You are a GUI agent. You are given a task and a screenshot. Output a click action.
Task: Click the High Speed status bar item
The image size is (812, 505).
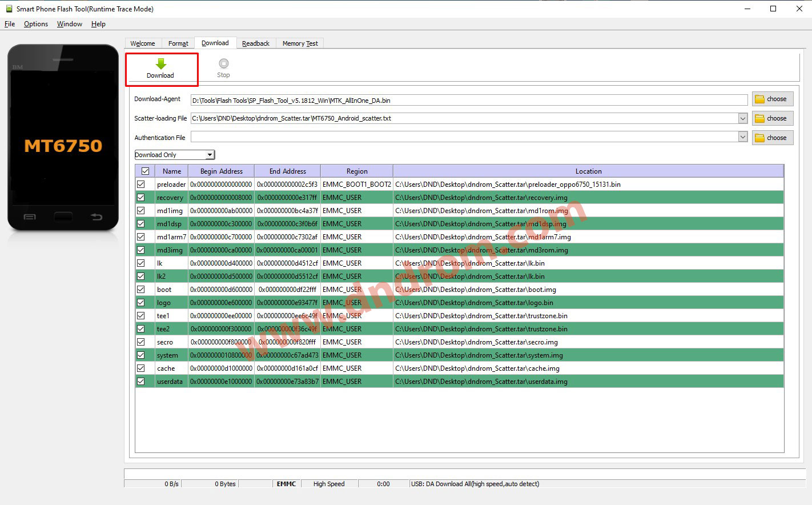pyautogui.click(x=328, y=483)
